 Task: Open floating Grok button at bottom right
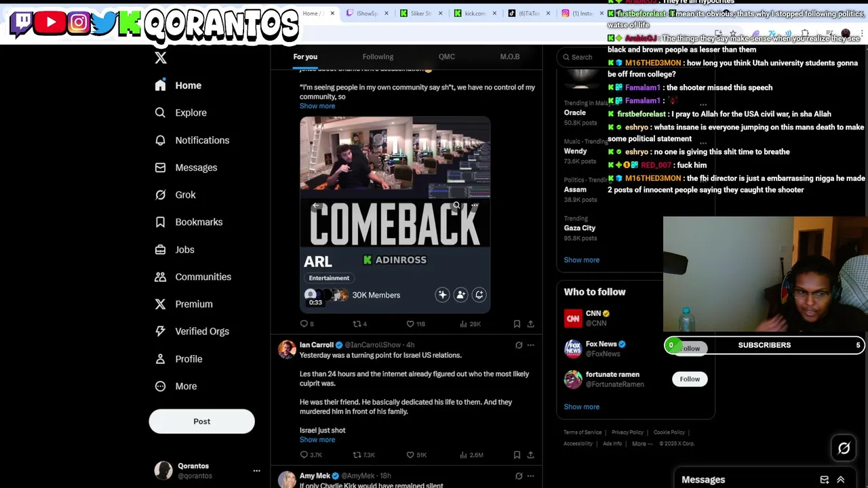(x=844, y=448)
